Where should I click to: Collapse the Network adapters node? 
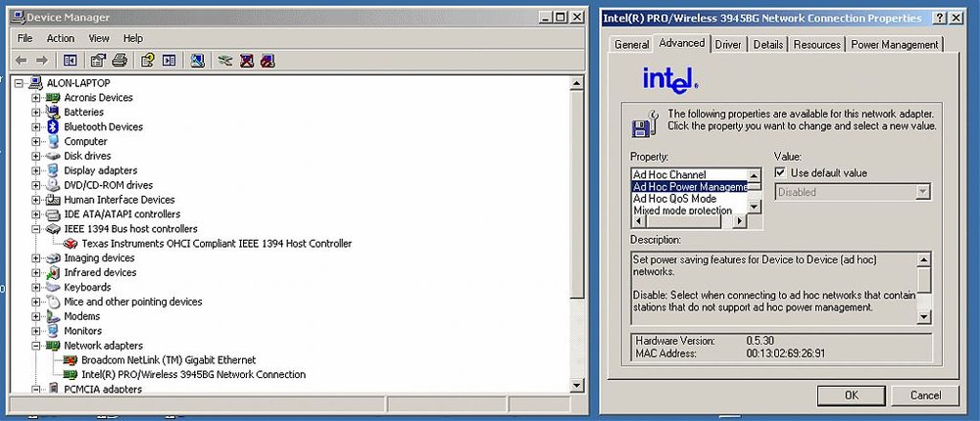pos(35,346)
